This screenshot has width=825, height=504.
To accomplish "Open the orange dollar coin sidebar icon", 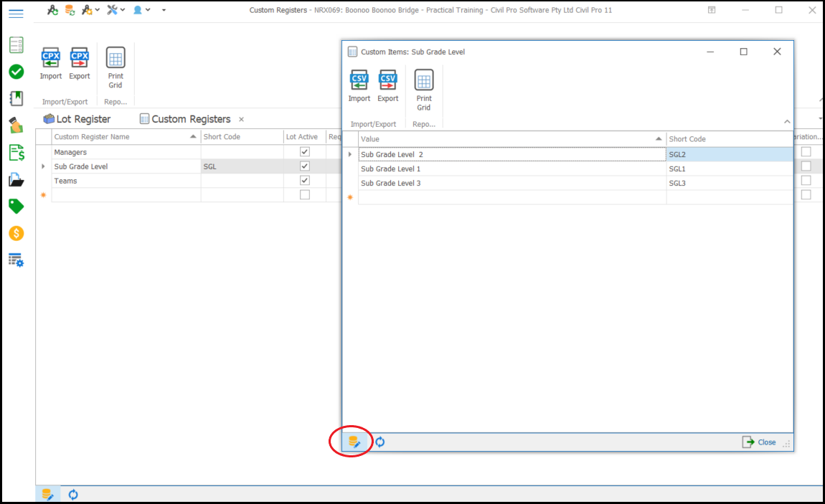I will [x=16, y=233].
